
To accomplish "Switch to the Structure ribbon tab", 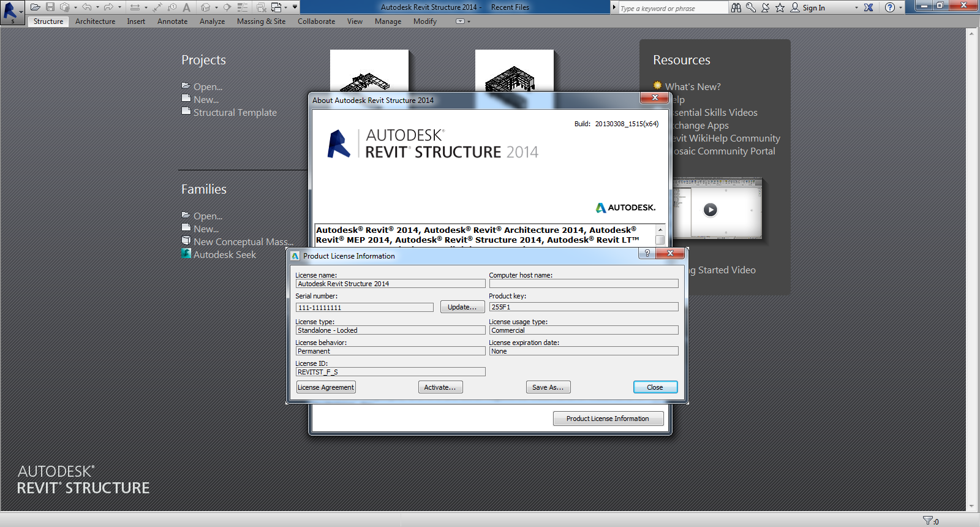I will (48, 21).
